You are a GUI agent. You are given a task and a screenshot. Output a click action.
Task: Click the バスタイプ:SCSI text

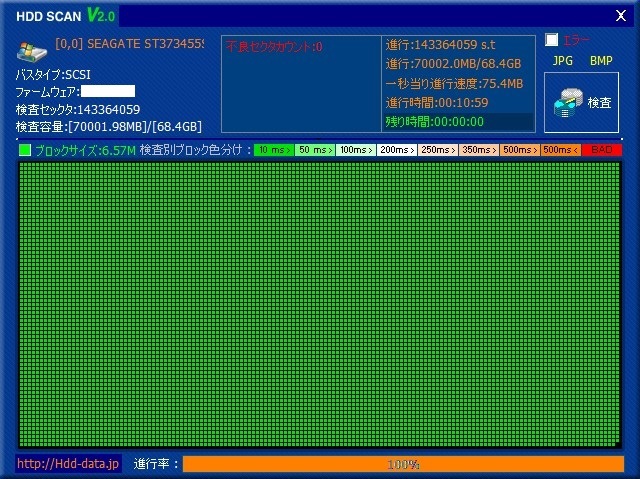53,75
